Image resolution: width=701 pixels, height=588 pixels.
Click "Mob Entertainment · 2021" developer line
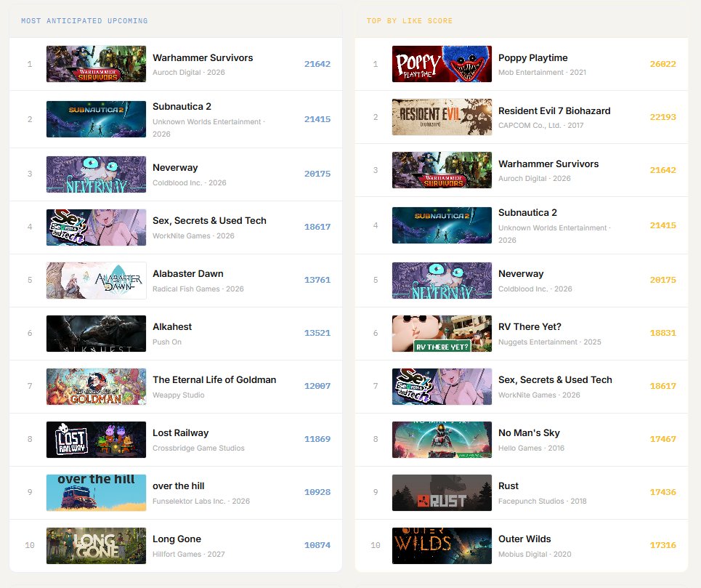[543, 73]
